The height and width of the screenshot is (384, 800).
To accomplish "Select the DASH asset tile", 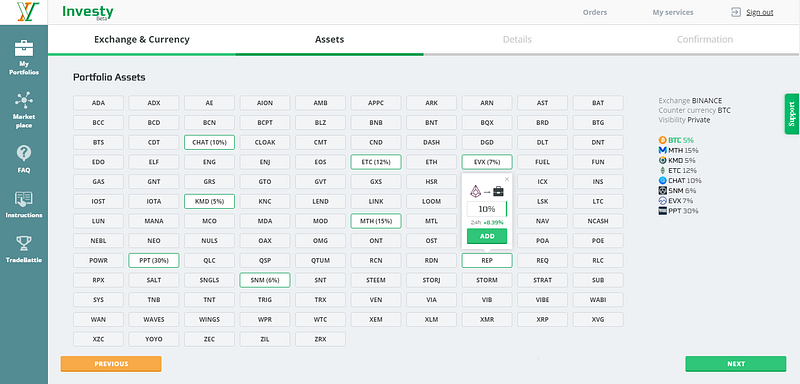I will 431,142.
